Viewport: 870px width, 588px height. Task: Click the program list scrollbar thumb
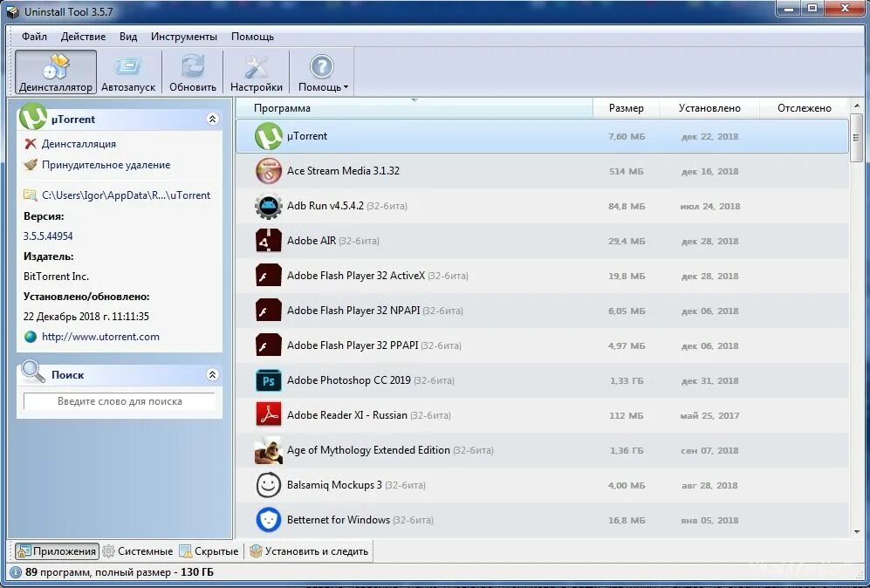(x=856, y=139)
